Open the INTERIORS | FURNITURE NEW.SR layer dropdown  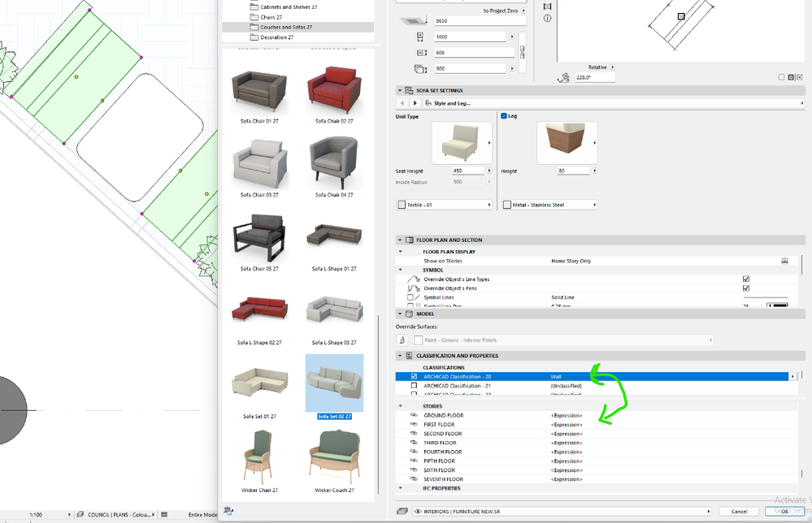tap(562, 511)
